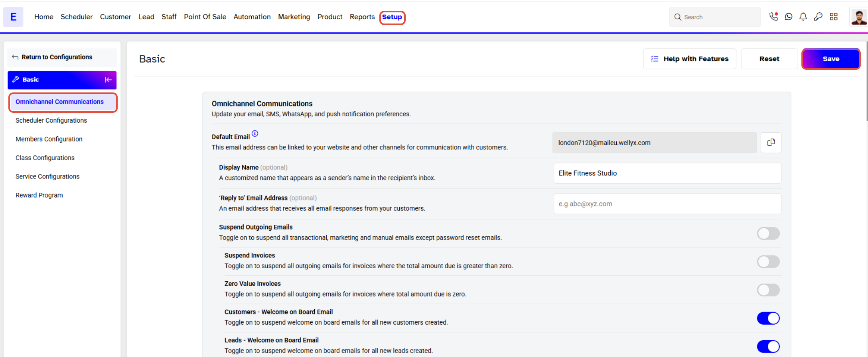
Task: Open the notifications bell icon
Action: click(803, 17)
